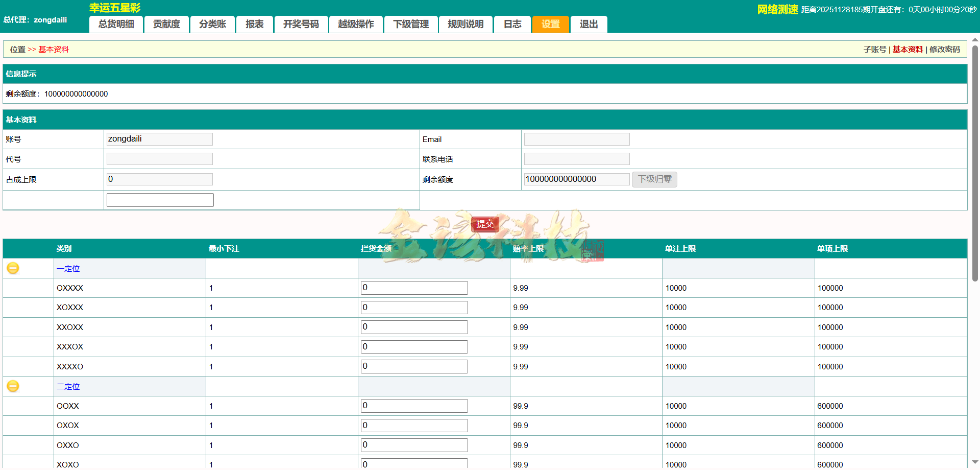This screenshot has width=980, height=470.
Task: Switch to the 报表 tab
Action: [x=254, y=24]
